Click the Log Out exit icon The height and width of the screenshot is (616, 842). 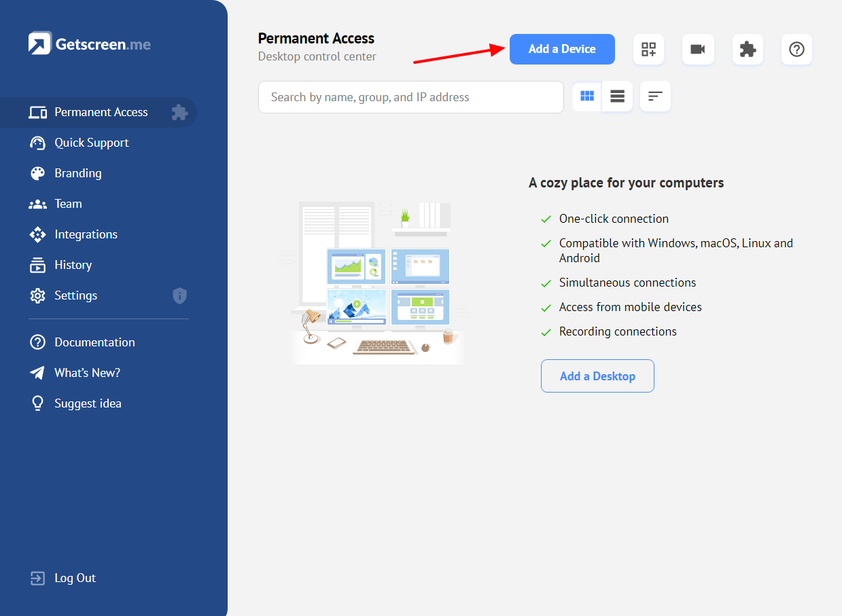point(37,578)
